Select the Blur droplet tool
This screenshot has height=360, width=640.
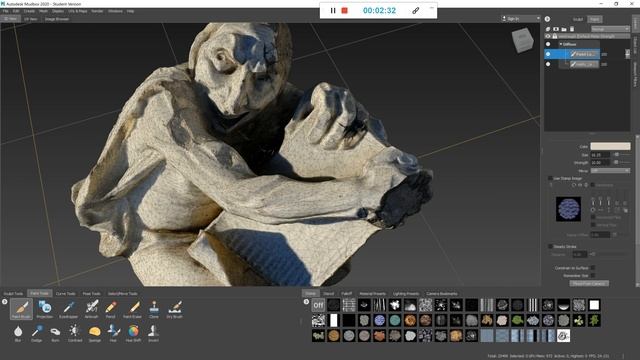pos(18,332)
